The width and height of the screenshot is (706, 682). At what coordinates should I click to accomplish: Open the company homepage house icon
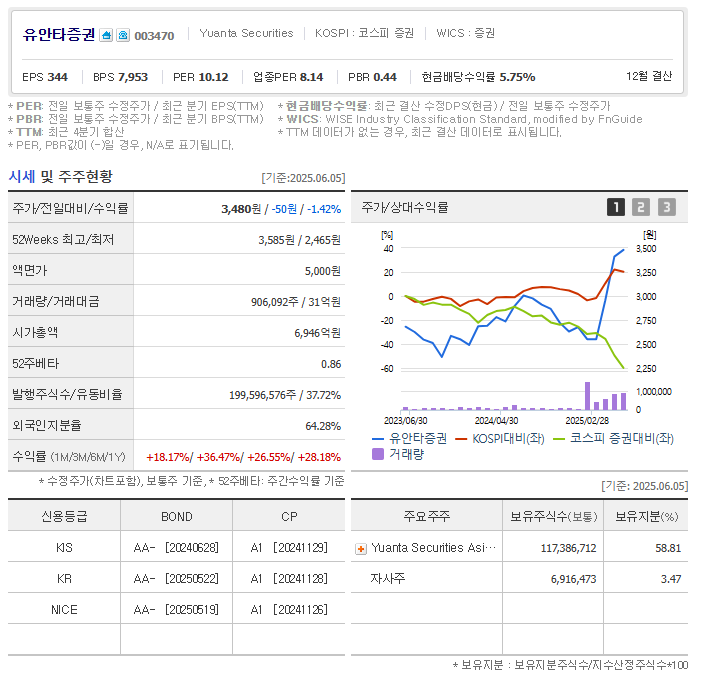(x=106, y=35)
